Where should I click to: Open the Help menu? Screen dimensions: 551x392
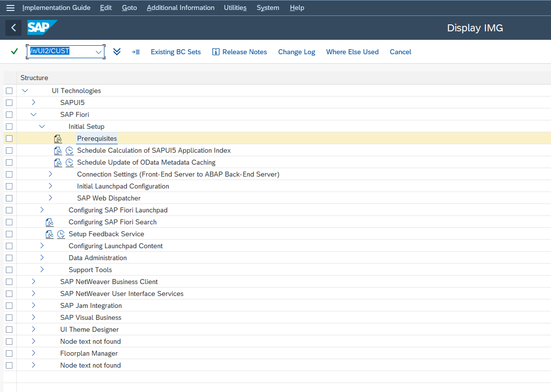[x=297, y=8]
